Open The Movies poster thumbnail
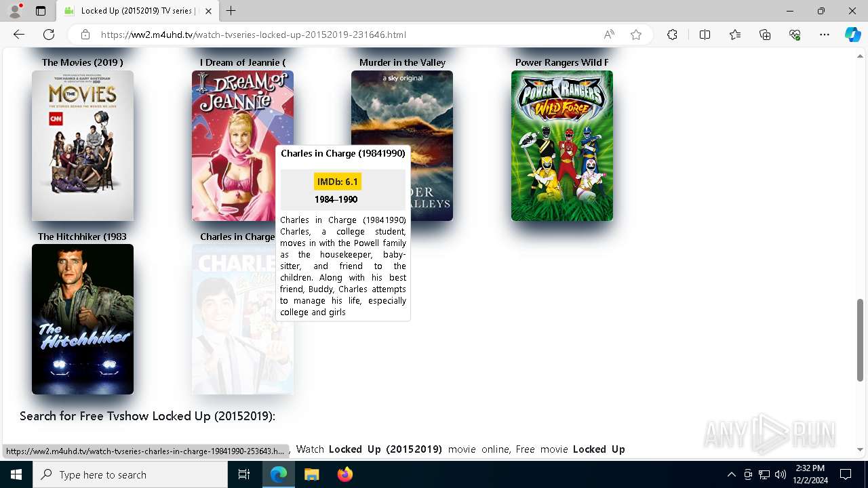 coord(83,146)
